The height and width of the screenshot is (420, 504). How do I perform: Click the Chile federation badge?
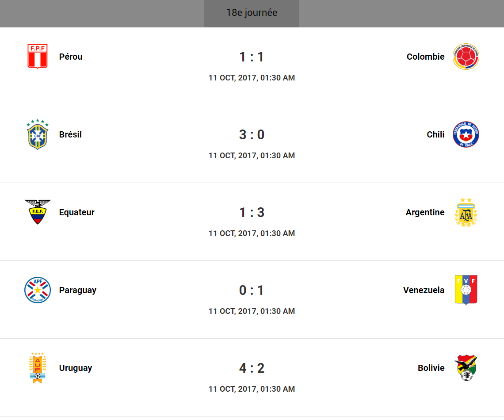[x=466, y=134]
